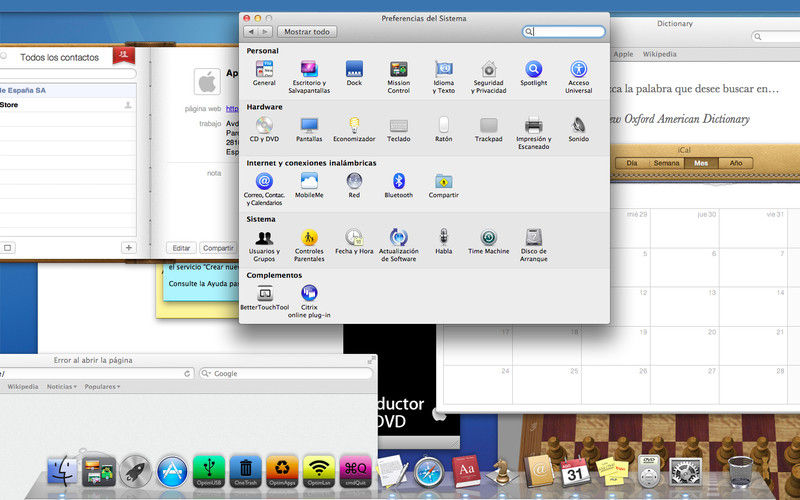Viewport: 800px width, 500px height.
Task: Launch OptimUSB from the Dock
Action: click(x=209, y=471)
